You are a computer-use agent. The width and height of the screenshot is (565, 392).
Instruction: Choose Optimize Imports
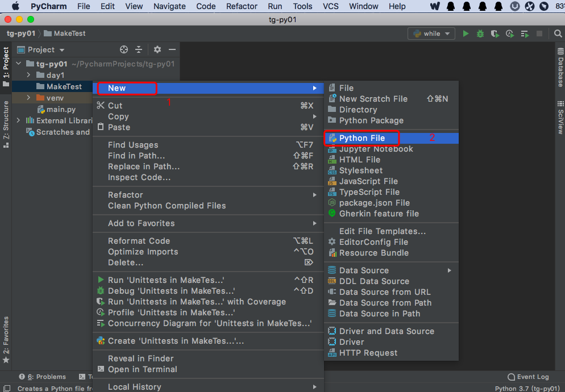click(x=208, y=252)
